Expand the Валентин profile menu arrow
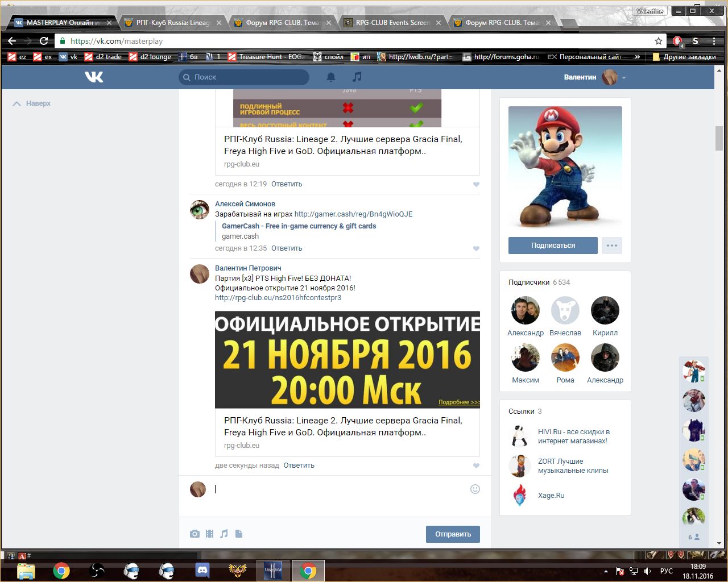Image resolution: width=728 pixels, height=582 pixels. (x=624, y=77)
